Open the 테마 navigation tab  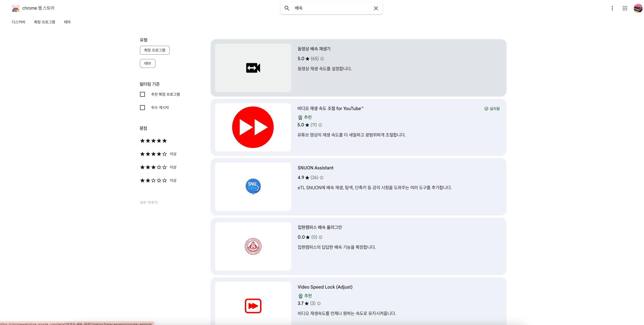pyautogui.click(x=67, y=22)
